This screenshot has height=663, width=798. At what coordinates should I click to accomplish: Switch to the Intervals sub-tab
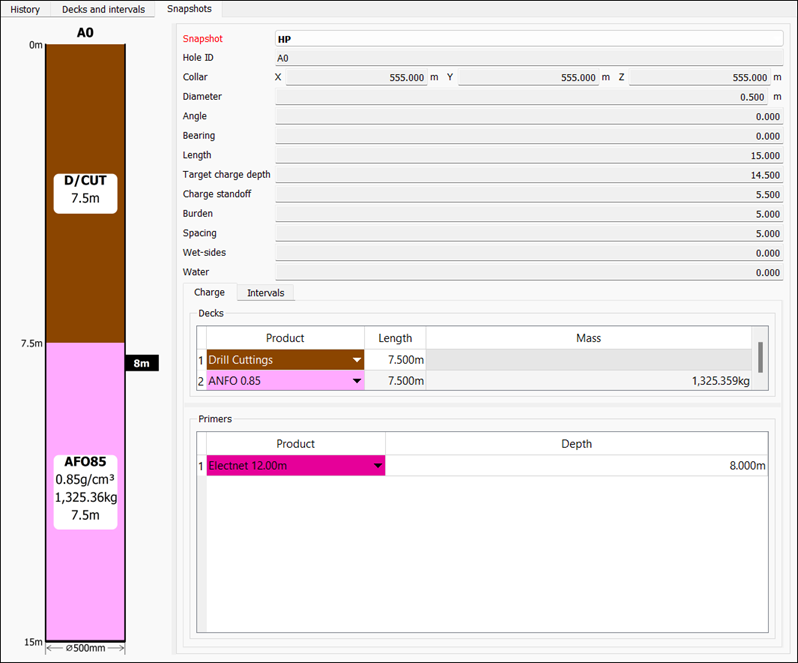coord(266,293)
